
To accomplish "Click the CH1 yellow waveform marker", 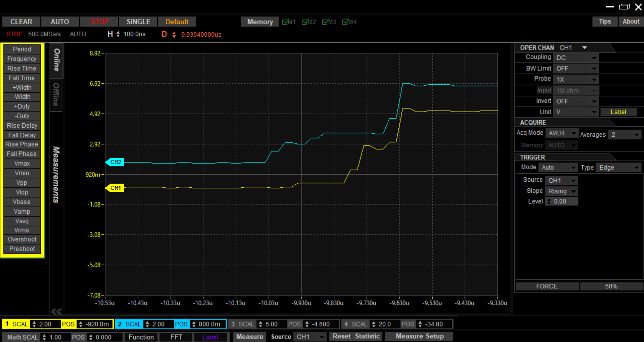I will (x=115, y=188).
